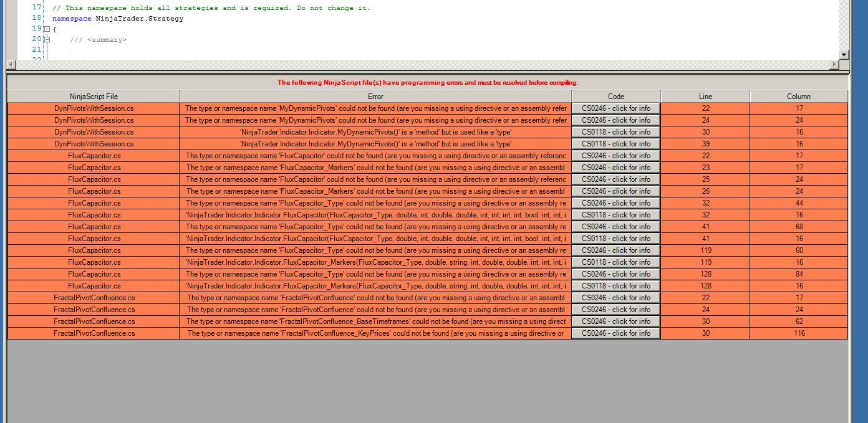This screenshot has height=423, width=868.
Task: Open CS0246 info for FluxCapacitor line 41 column 68
Action: 616,227
